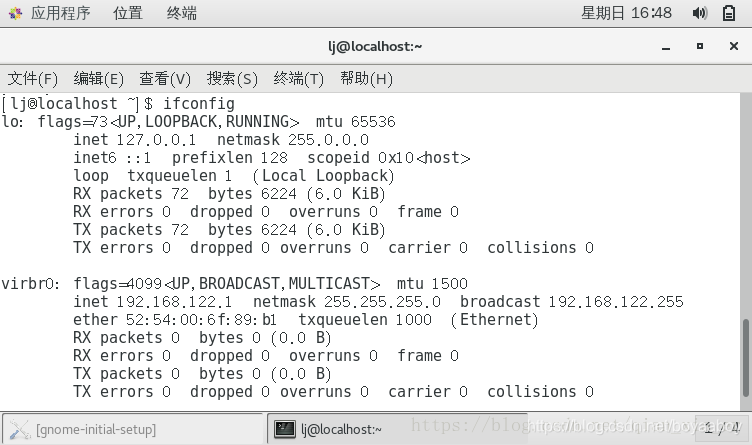The width and height of the screenshot is (752, 445).
Task: Open the clock showing 星期日 16:48
Action: pos(626,13)
